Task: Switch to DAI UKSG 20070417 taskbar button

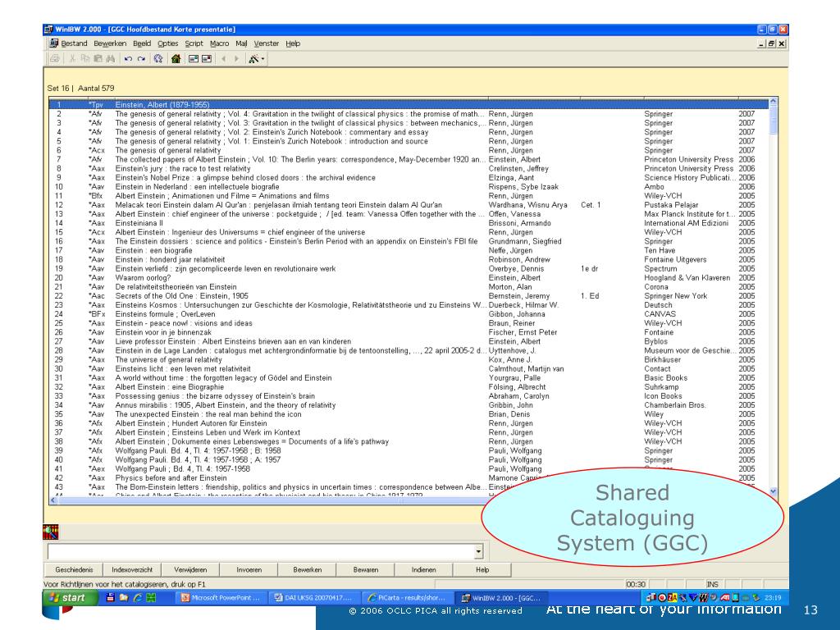Action: [313, 598]
